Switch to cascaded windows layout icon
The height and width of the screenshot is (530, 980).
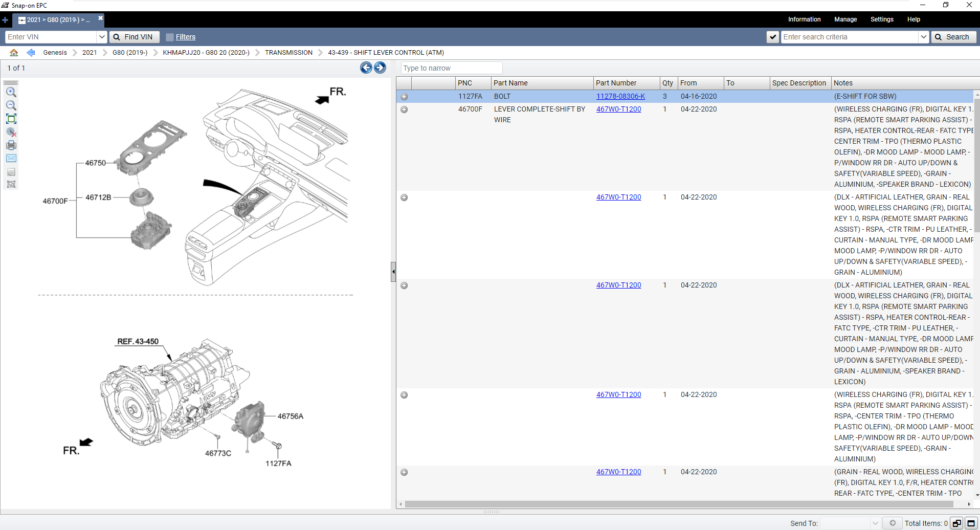[x=957, y=523]
